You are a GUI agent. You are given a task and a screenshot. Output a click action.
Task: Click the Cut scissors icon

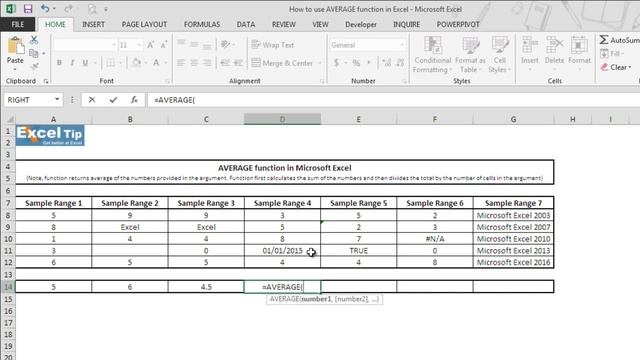pos(34,40)
